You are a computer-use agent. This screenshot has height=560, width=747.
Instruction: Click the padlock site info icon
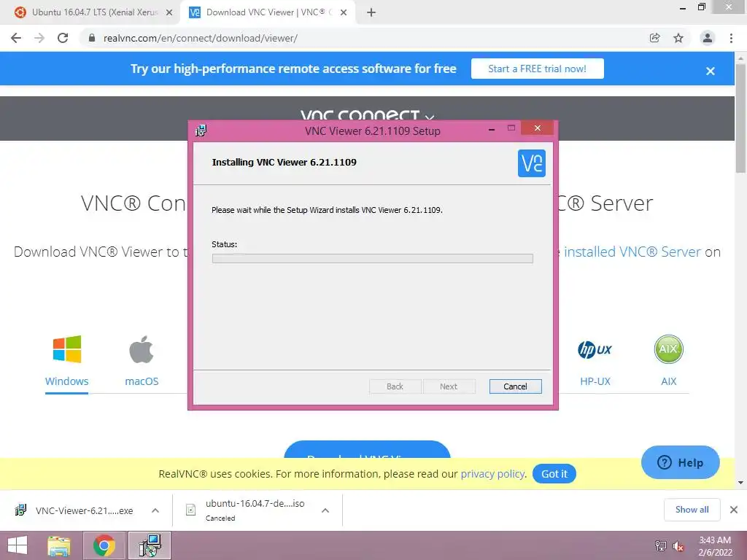92,38
